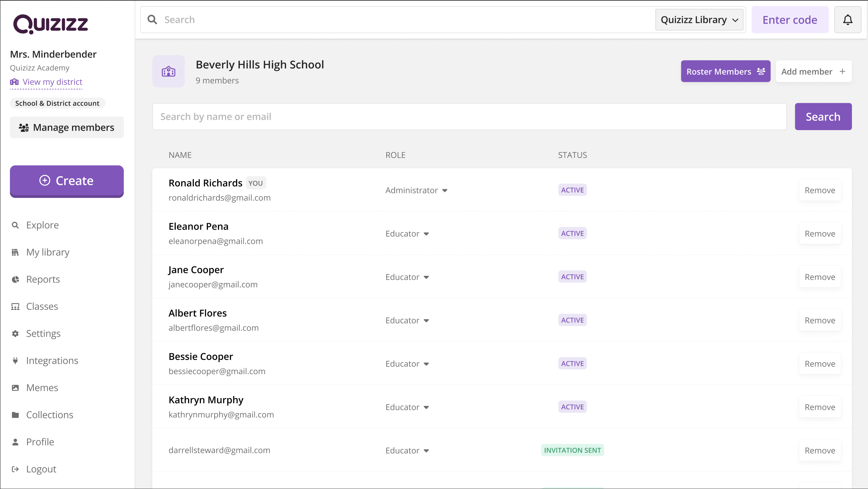Click Add member button
Viewport: 868px width, 489px height.
813,72
